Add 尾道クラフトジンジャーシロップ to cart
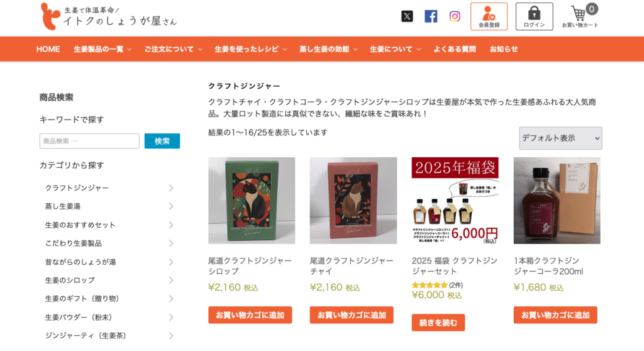The height and width of the screenshot is (351, 644). point(250,315)
